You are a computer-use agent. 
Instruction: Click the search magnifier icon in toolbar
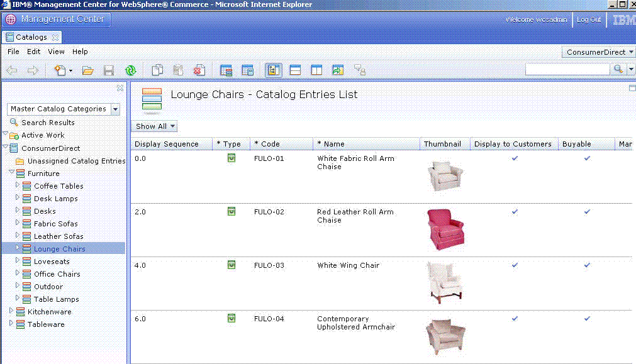(x=618, y=69)
